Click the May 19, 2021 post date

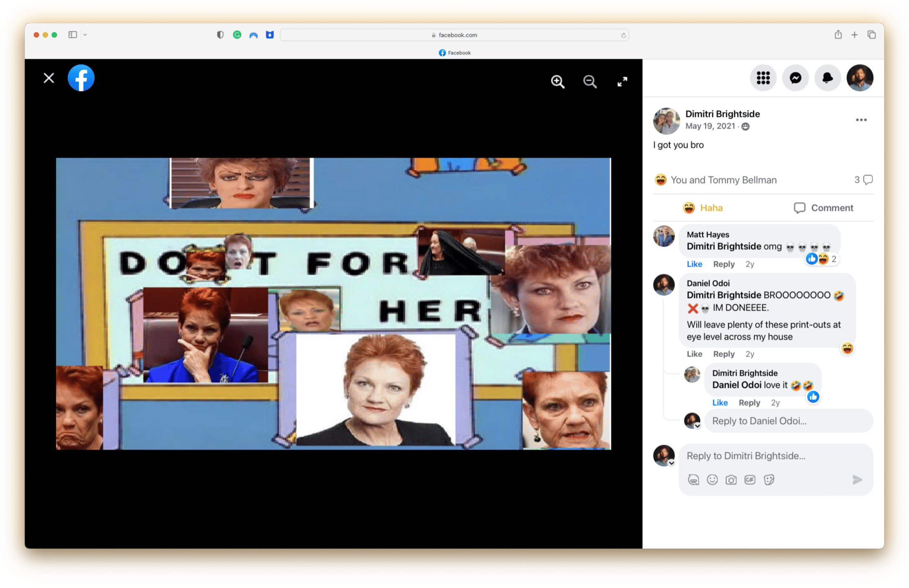pyautogui.click(x=710, y=126)
